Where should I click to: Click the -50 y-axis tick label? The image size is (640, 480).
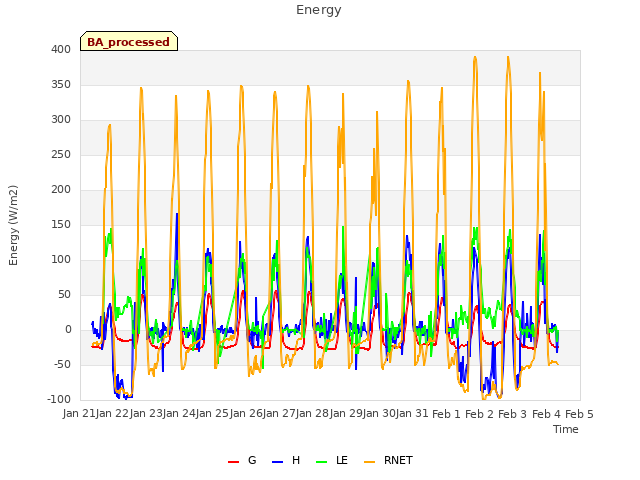pyautogui.click(x=62, y=364)
